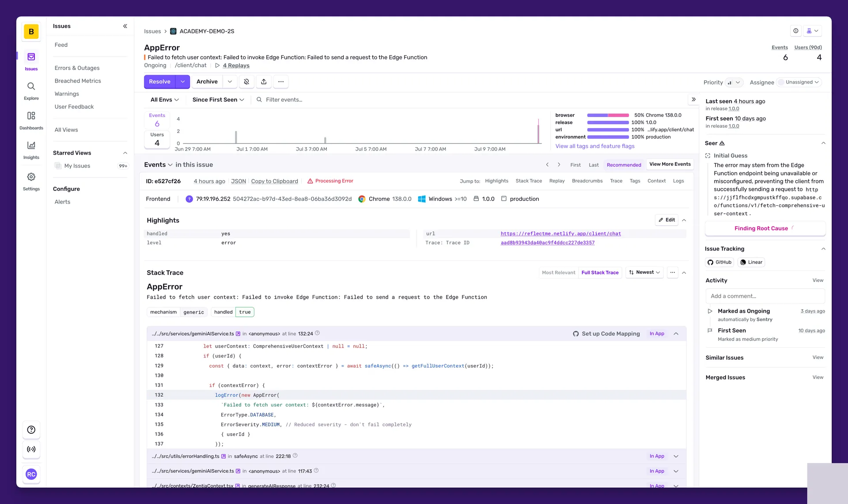Viewport: 848px width, 504px height.
Task: Open the Tags tab for this event
Action: (635, 181)
